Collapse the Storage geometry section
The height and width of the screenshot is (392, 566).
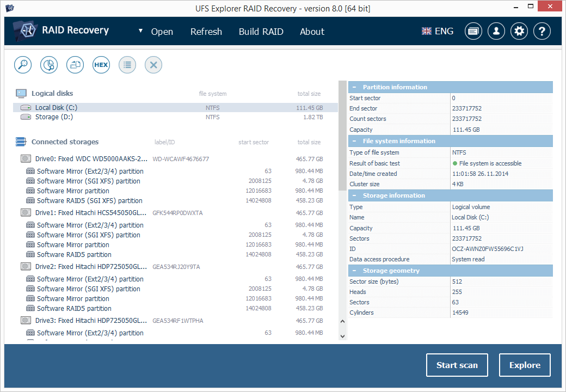click(x=355, y=270)
